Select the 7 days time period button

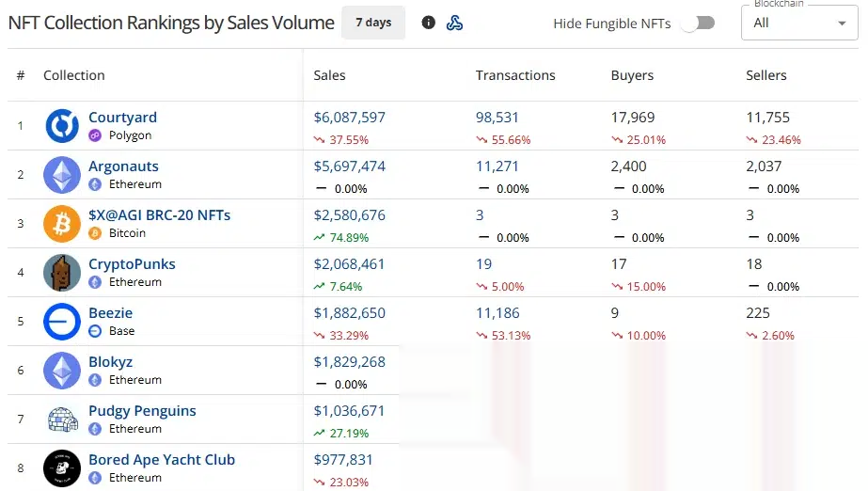tap(373, 23)
